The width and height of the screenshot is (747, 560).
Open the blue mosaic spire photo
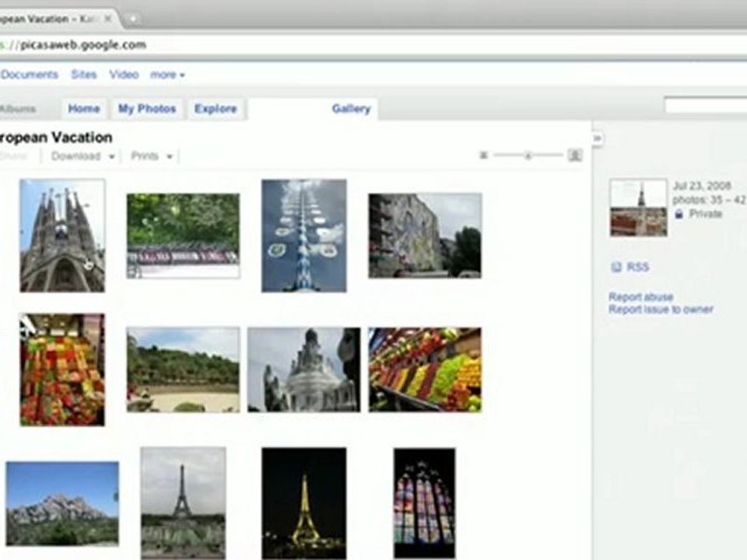[x=304, y=236]
